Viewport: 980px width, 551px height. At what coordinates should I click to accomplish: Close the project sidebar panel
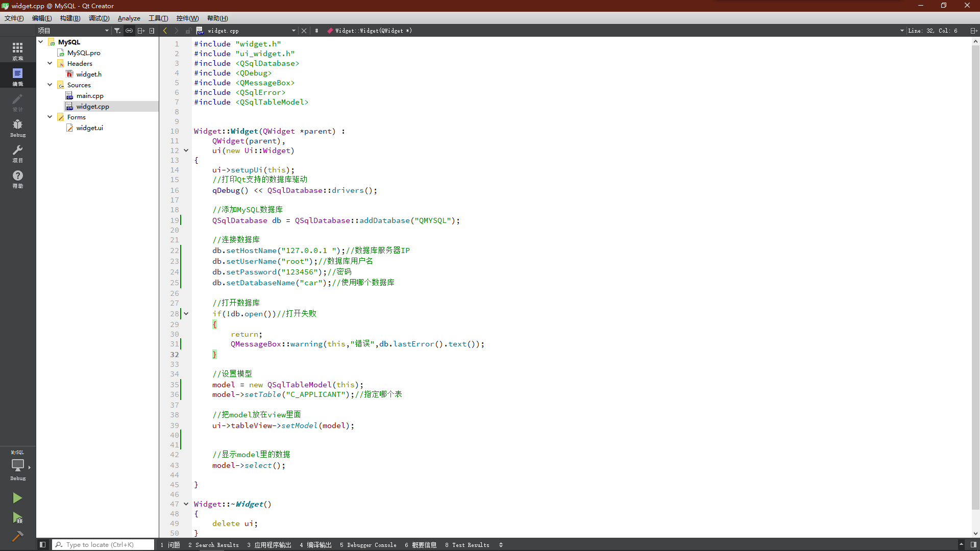[152, 31]
